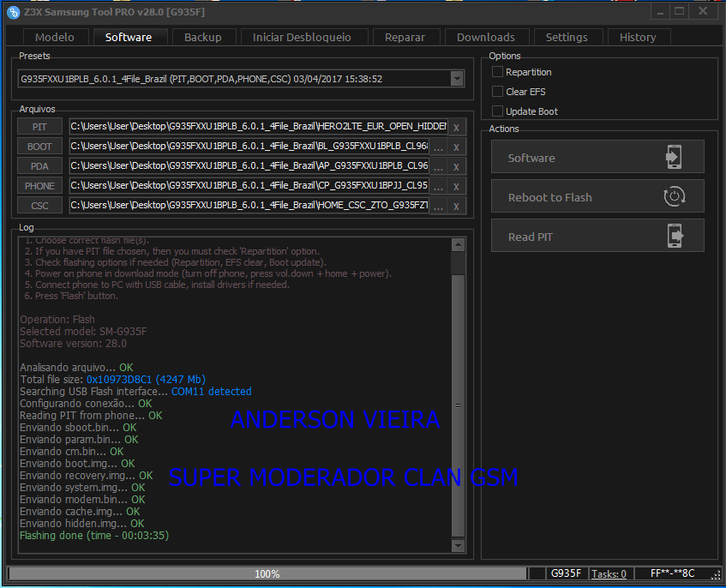Click the power-cycle icon on Reboot to Flash
Viewport: 726px width, 588px height.
pyautogui.click(x=674, y=196)
